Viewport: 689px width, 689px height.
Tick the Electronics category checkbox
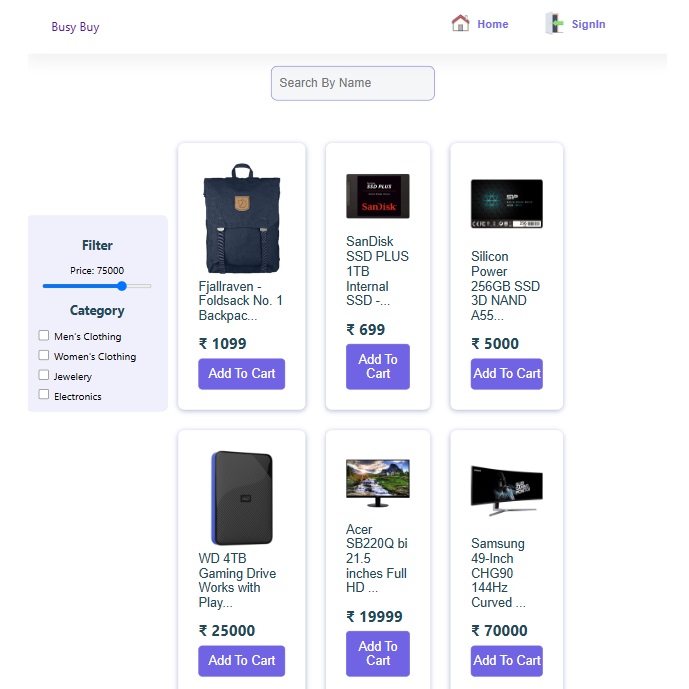(44, 394)
